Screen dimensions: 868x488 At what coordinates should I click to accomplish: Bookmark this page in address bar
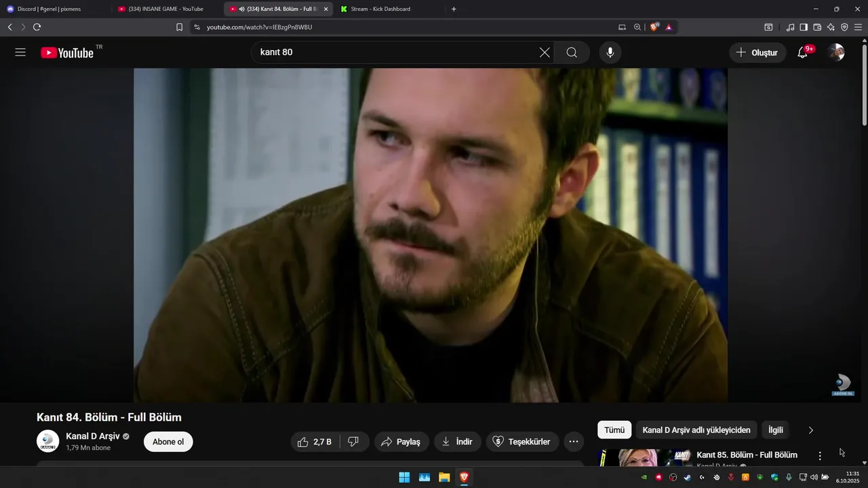[179, 27]
